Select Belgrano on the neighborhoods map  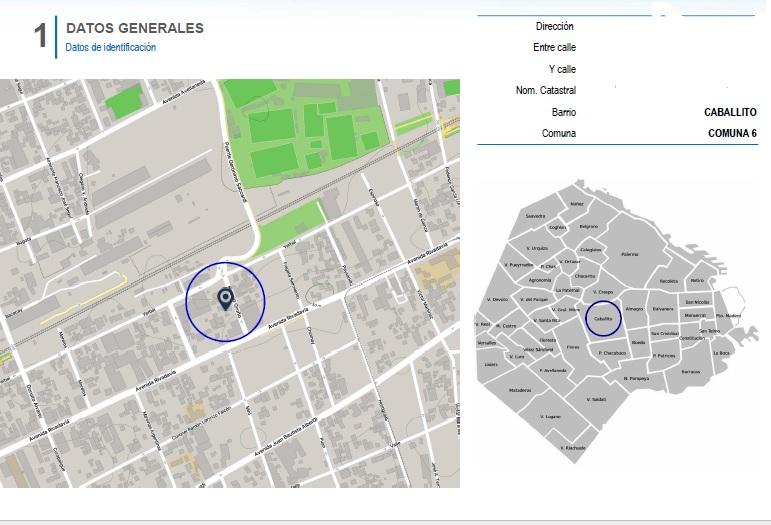pos(589,227)
